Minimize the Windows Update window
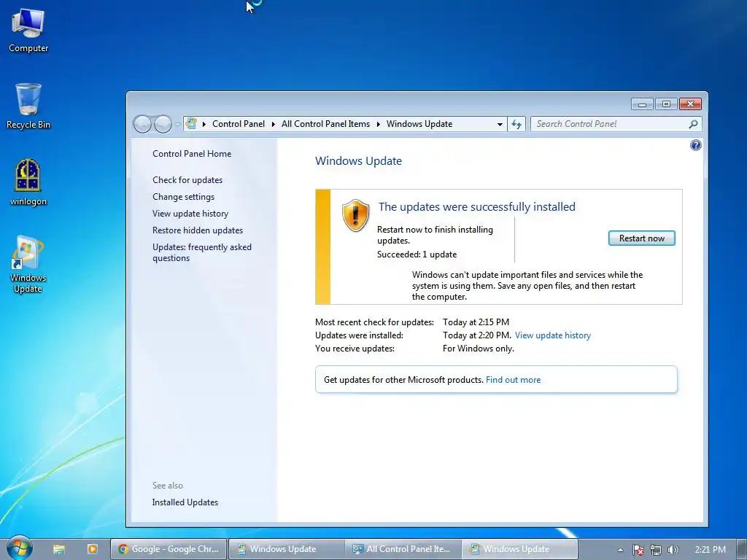Image resolution: width=747 pixels, height=560 pixels. tap(642, 104)
